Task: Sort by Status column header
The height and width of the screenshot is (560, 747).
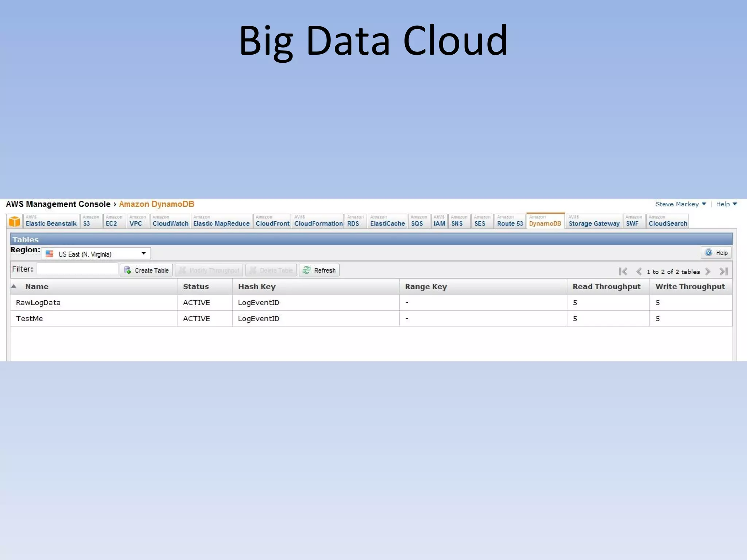Action: 205,287
